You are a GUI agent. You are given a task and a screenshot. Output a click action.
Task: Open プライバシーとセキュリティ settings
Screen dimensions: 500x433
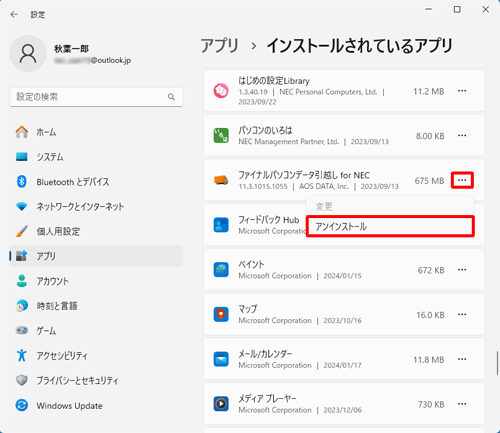point(96,380)
